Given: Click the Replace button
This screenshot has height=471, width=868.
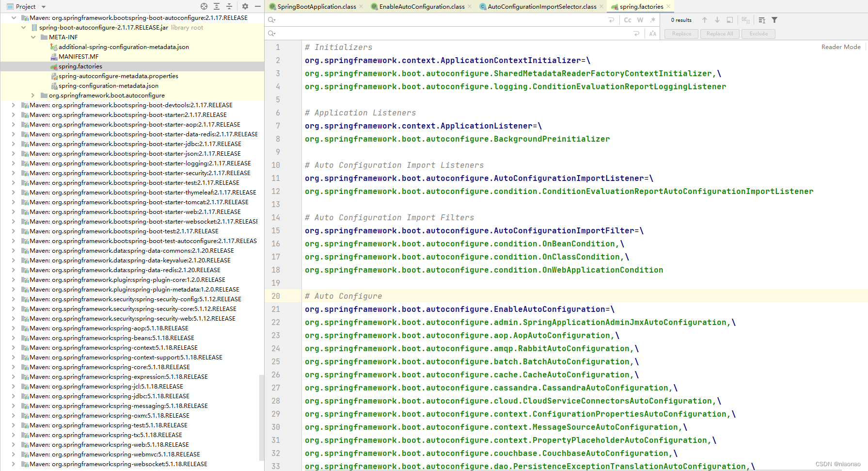Looking at the screenshot, I should pos(681,33).
